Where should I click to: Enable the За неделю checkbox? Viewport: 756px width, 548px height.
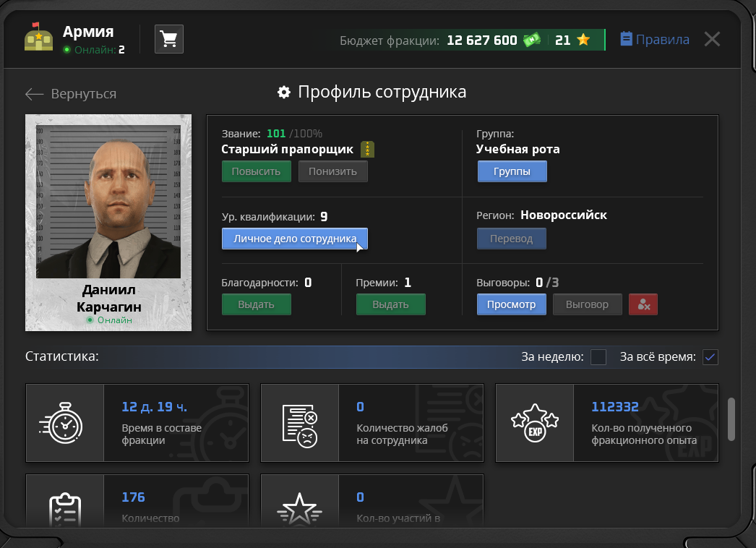[598, 357]
